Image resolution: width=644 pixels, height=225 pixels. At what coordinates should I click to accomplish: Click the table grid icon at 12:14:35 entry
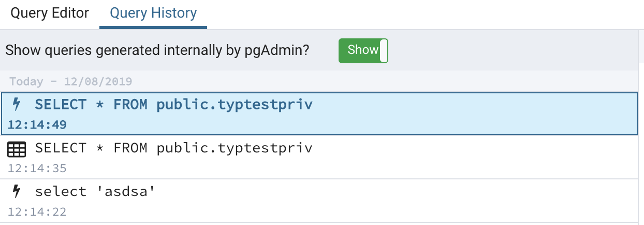17,150
